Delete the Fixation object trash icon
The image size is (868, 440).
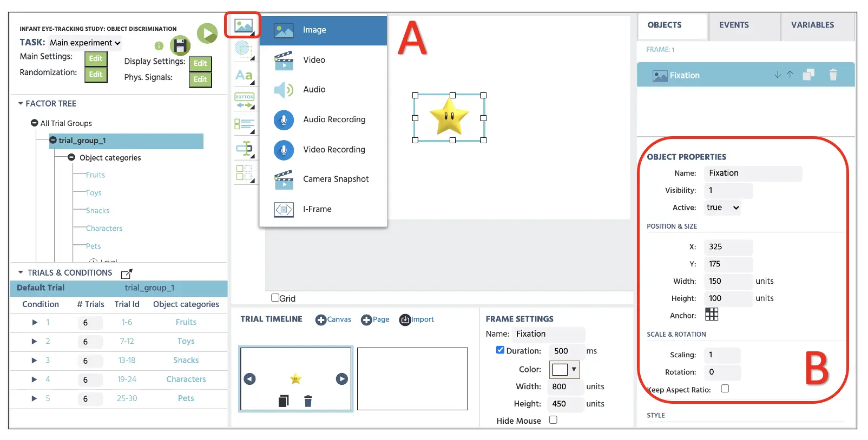(833, 75)
